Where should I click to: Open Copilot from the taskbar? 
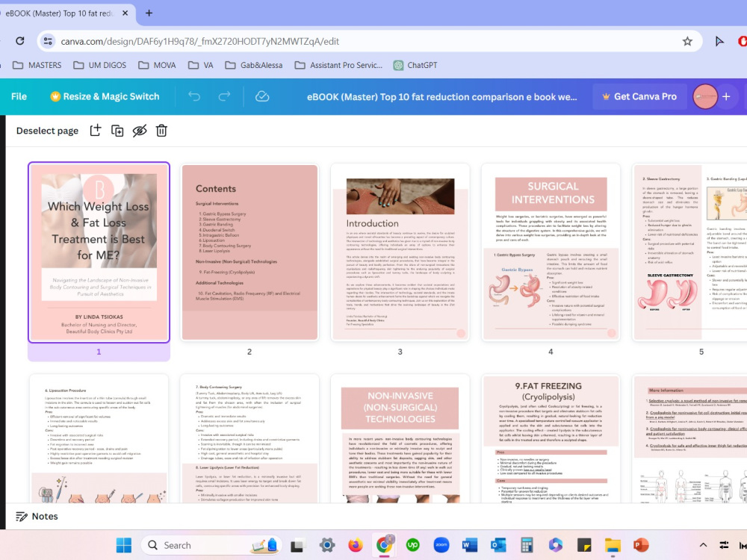(x=556, y=545)
